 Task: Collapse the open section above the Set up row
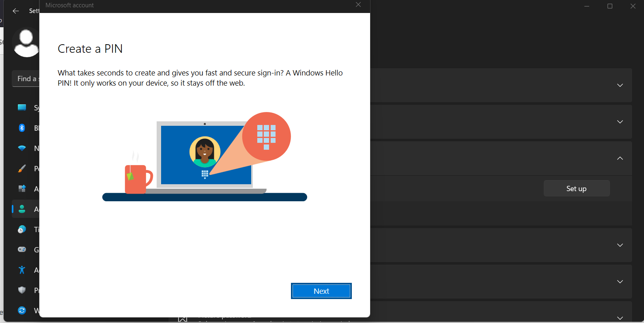(620, 158)
